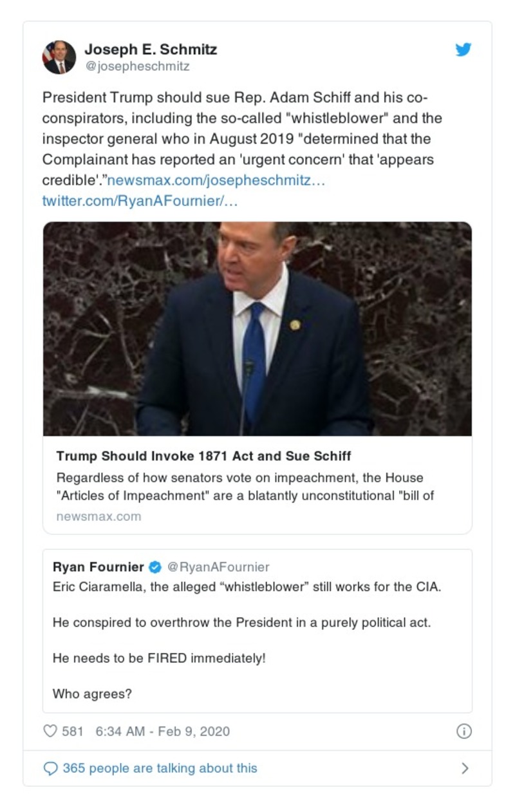Open the tweet info icon
Screen dimensions: 515x812
click(x=464, y=732)
